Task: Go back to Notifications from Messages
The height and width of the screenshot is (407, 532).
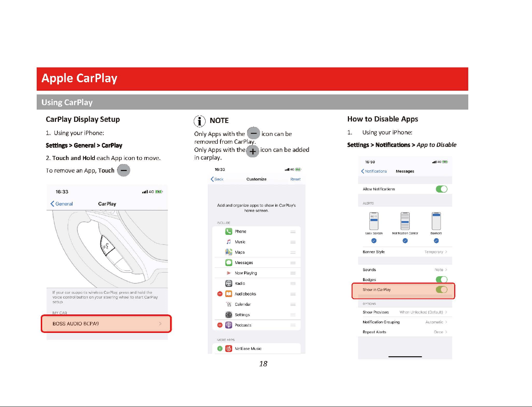Action: (374, 171)
